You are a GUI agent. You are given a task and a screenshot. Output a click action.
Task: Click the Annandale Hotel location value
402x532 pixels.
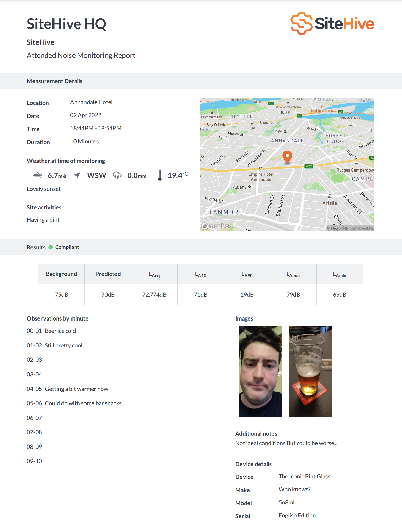point(91,102)
